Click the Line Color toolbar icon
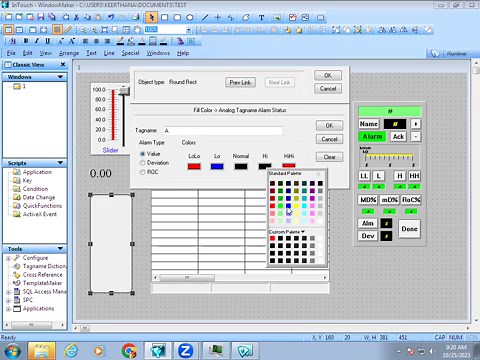Viewport: 480px width, 360px height. point(120,41)
